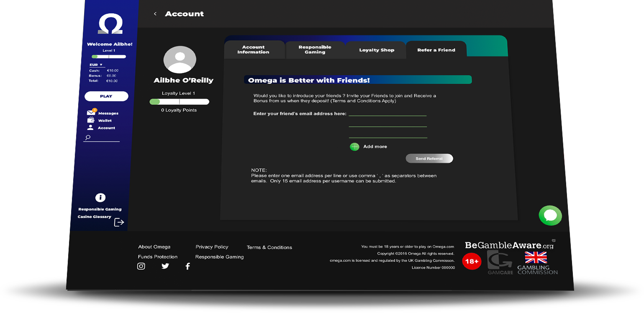This screenshot has width=644, height=313.
Task: Click the Wallet label in sidebar
Action: point(105,121)
